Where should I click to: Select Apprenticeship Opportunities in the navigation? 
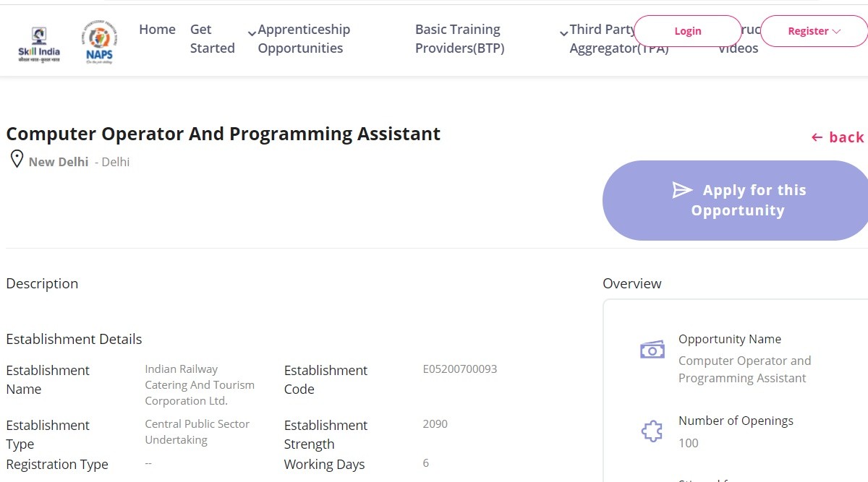[304, 39]
